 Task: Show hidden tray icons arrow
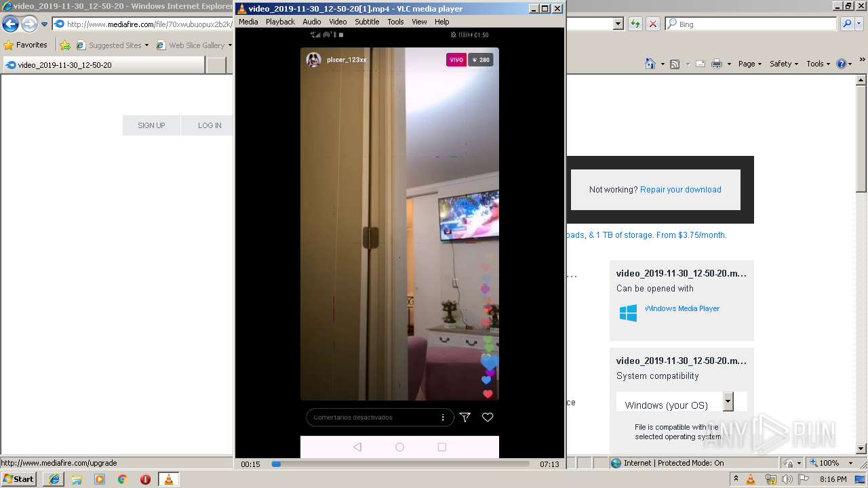click(736, 479)
